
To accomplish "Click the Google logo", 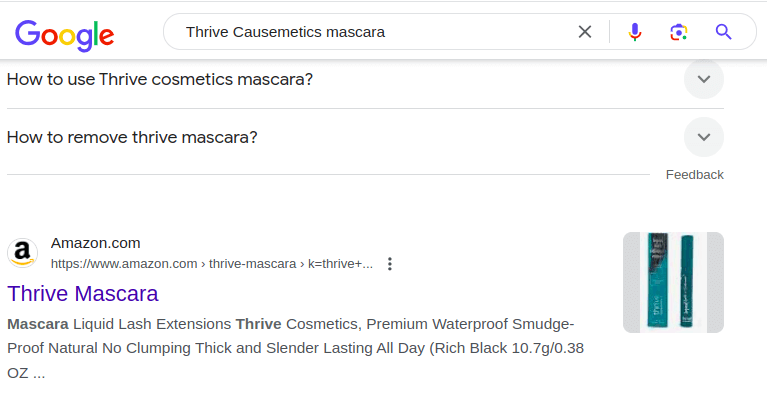I will 64,34.
